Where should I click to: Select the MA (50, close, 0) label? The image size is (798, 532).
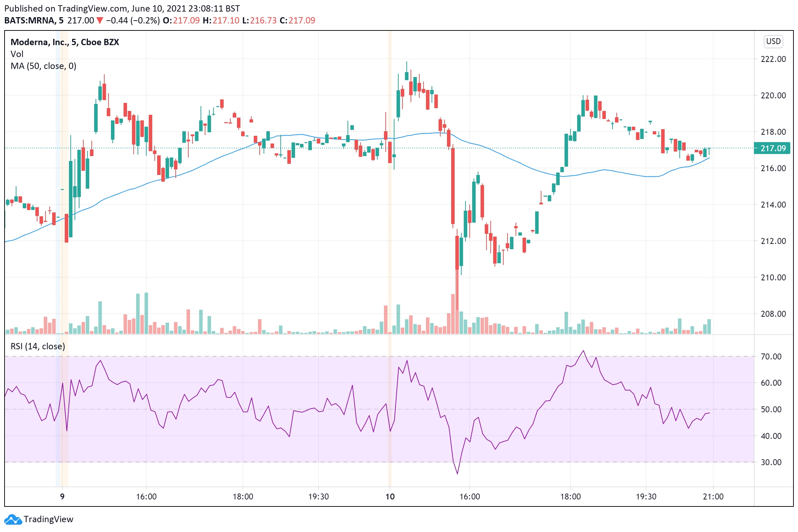(x=43, y=66)
